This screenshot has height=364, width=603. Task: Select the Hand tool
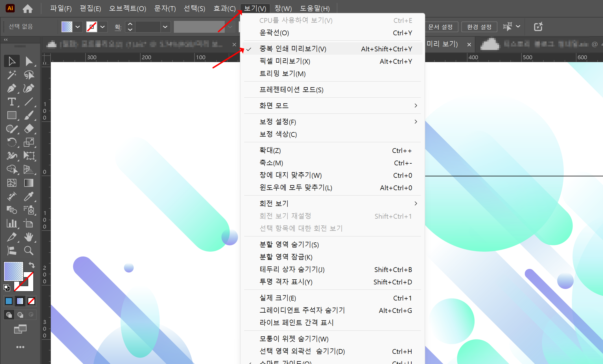click(x=29, y=237)
